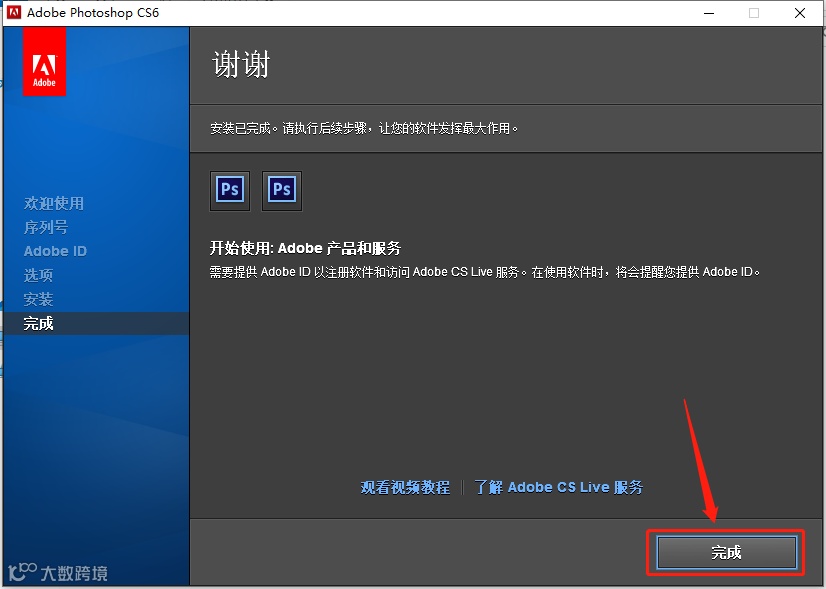Click the 谢谢 heading text
This screenshot has width=826, height=589.
(241, 65)
